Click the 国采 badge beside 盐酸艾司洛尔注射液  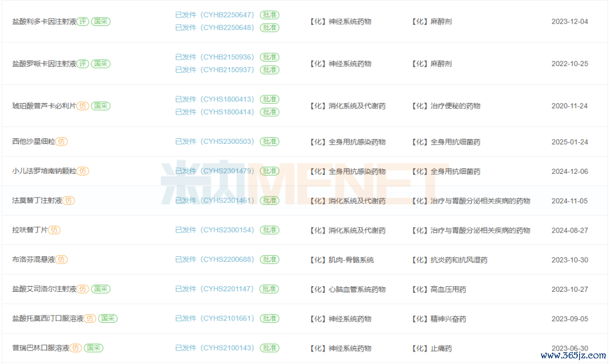click(x=101, y=289)
